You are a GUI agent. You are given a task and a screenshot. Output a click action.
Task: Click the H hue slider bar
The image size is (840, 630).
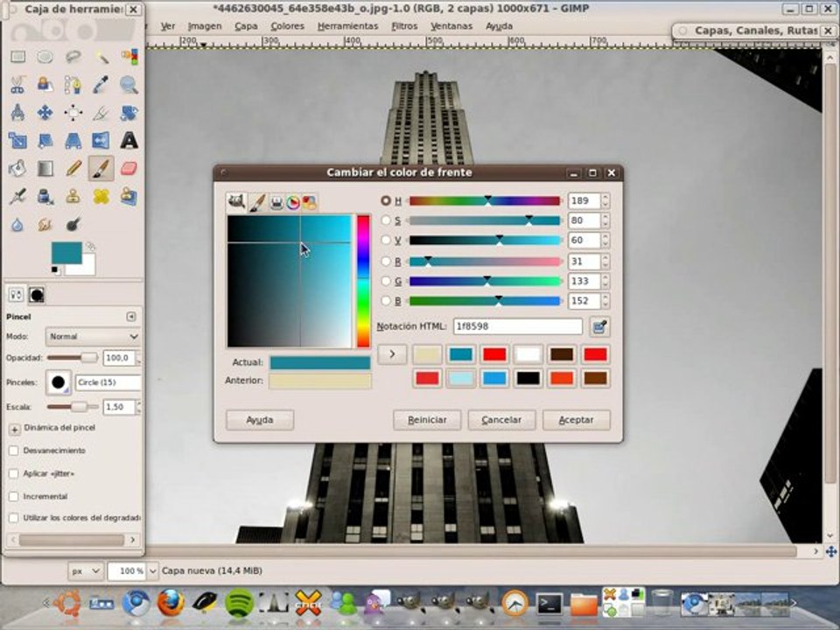point(485,201)
